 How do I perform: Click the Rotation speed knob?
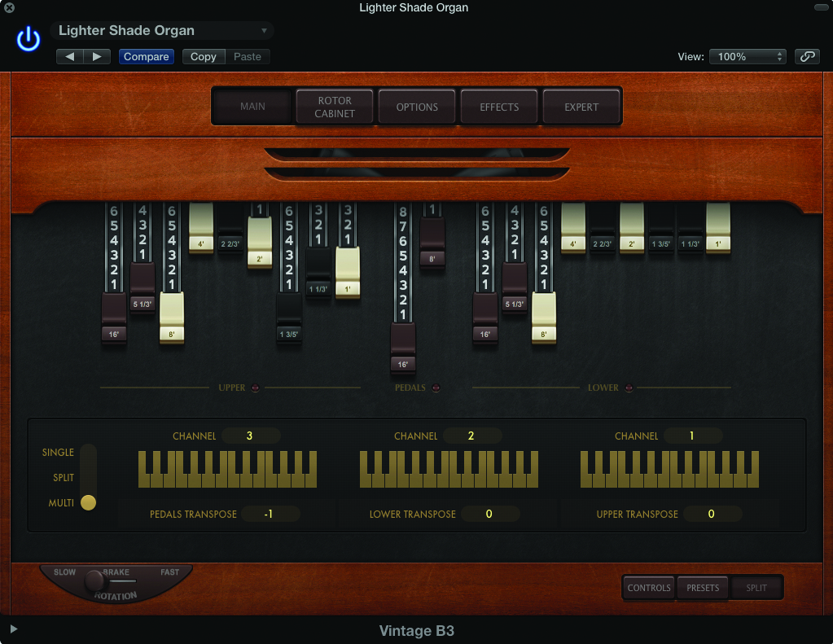coord(94,580)
